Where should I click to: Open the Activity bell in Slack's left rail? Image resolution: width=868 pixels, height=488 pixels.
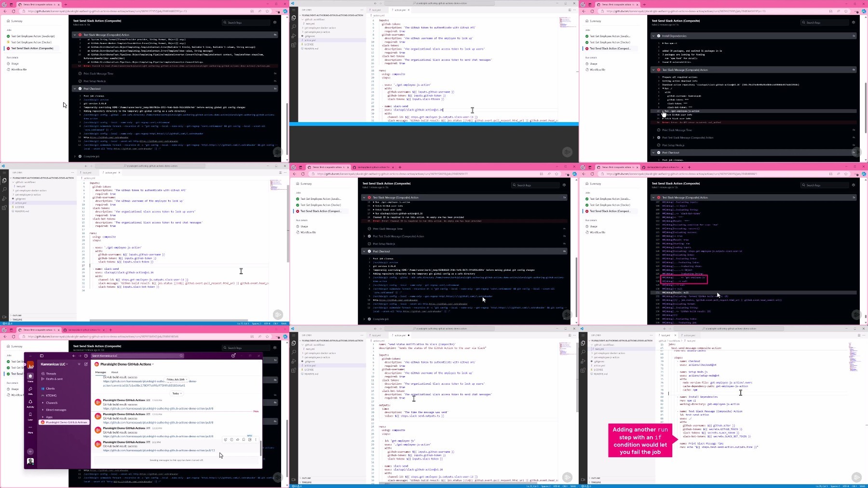(x=30, y=402)
